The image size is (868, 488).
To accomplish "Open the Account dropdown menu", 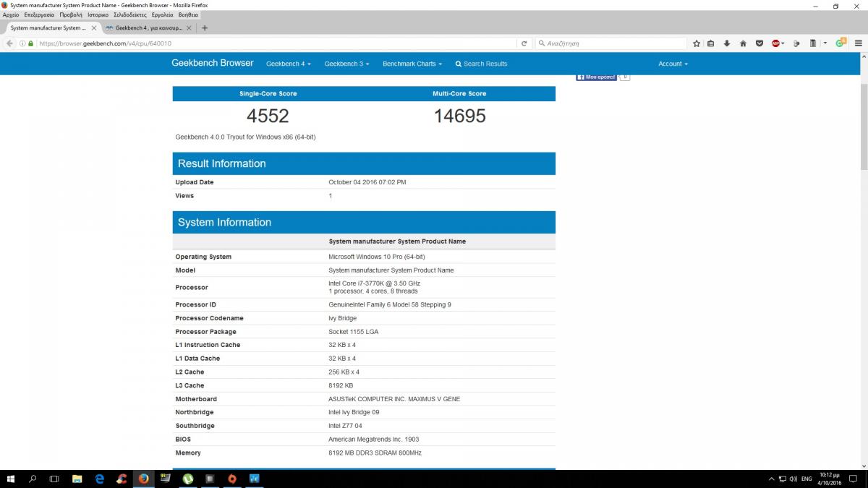I will tap(673, 64).
